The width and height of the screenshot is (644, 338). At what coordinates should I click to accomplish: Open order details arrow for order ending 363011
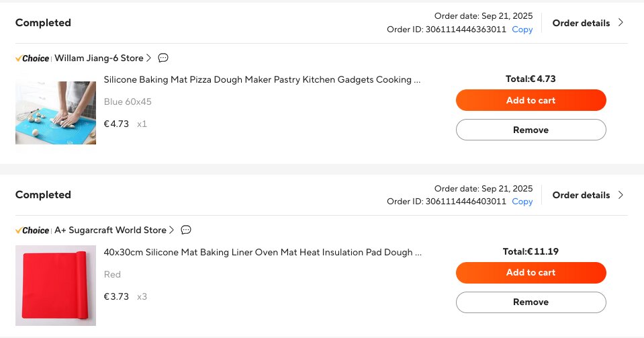pos(620,23)
